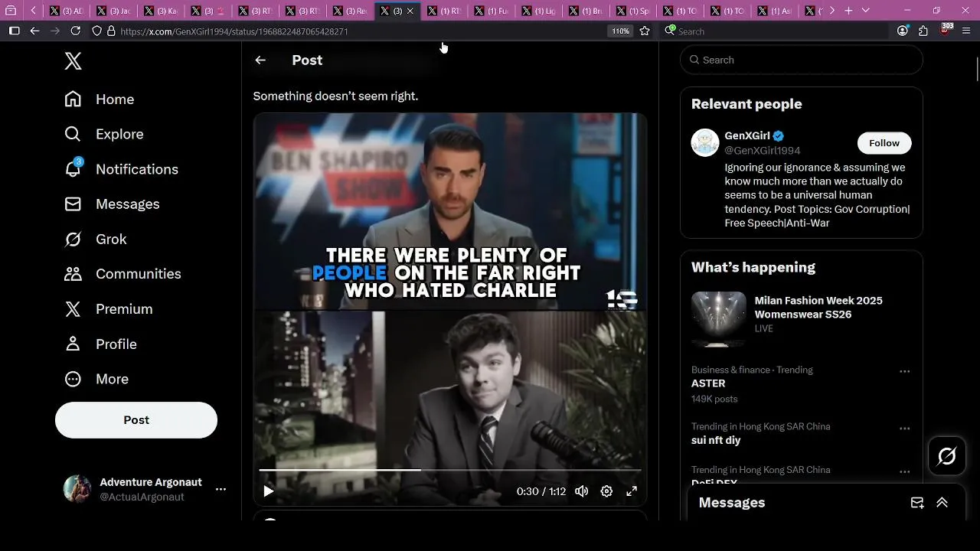Click the floating Grok button

tap(947, 457)
